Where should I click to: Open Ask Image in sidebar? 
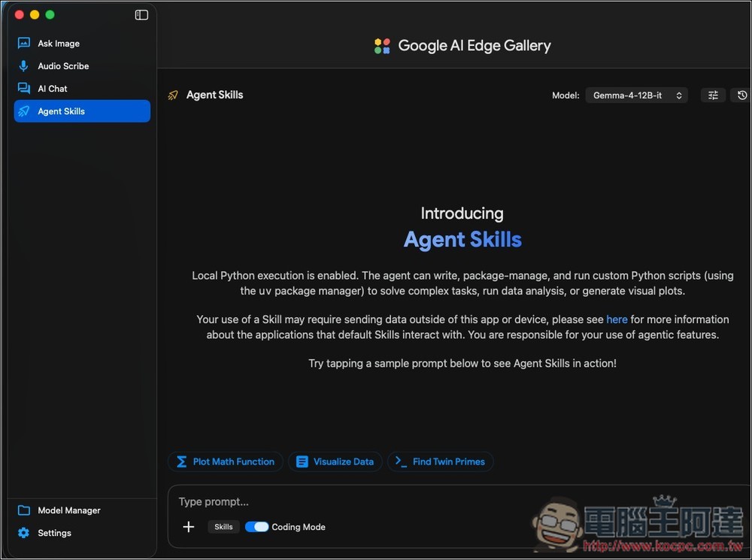[x=82, y=43]
